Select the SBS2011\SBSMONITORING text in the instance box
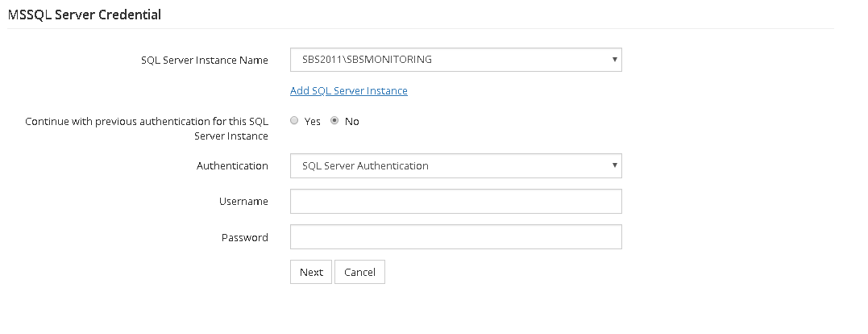868x334 pixels. click(x=367, y=60)
